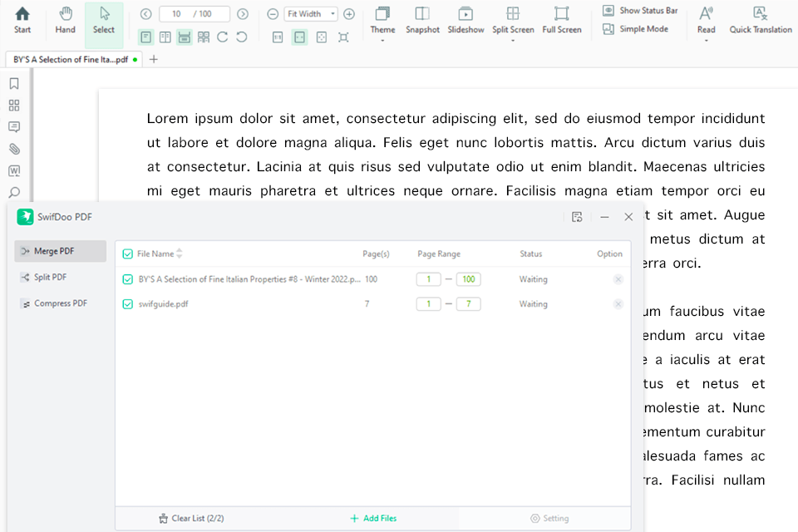Screen dimensions: 798x532
Task: Click the history icon in SwifDoo dialog
Action: click(x=577, y=217)
